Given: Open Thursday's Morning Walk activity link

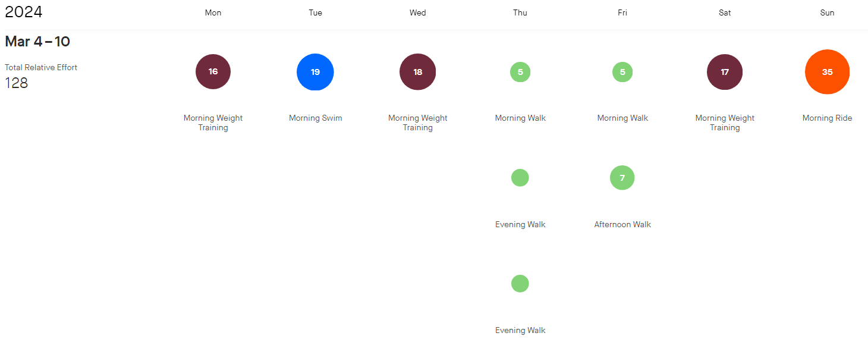Looking at the screenshot, I should (x=520, y=118).
